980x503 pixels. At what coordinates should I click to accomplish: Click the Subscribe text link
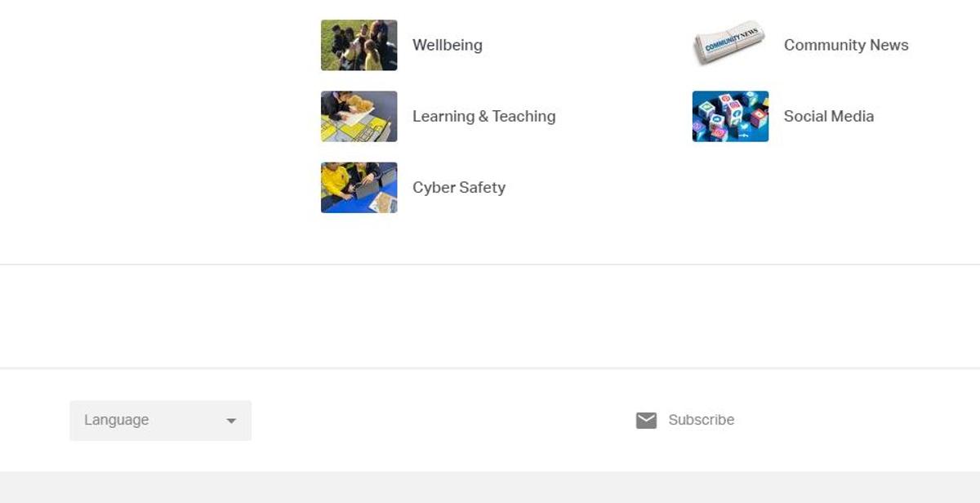pyautogui.click(x=702, y=420)
